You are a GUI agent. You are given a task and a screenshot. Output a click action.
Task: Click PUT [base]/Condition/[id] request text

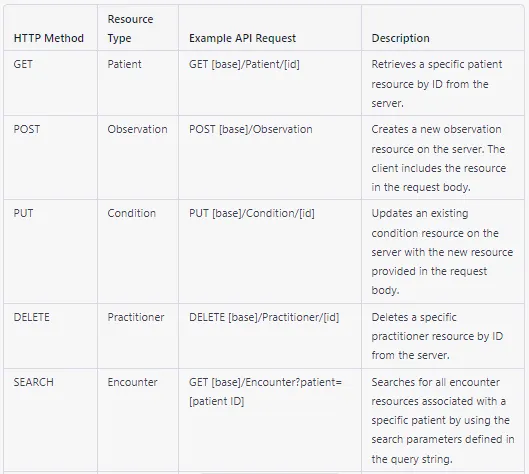pyautogui.click(x=252, y=213)
